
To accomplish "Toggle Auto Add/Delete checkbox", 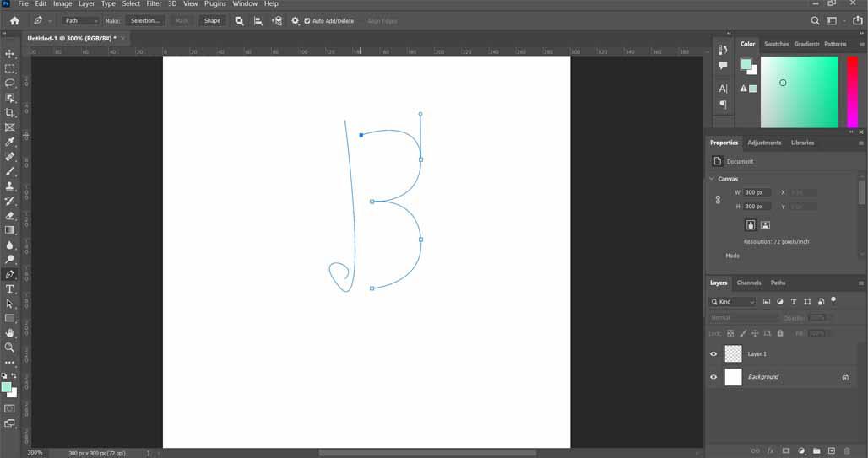I will pyautogui.click(x=307, y=21).
